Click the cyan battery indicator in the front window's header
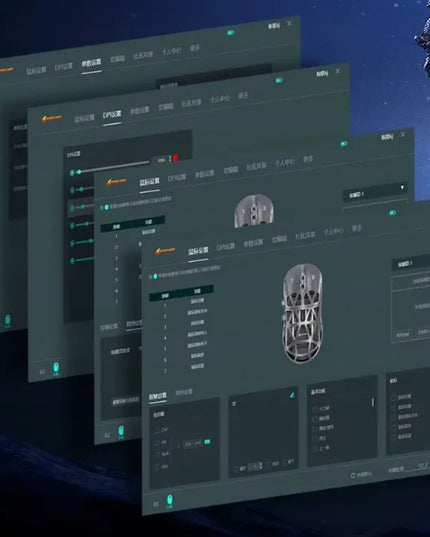Screen dimensions: 430x537 392,213
